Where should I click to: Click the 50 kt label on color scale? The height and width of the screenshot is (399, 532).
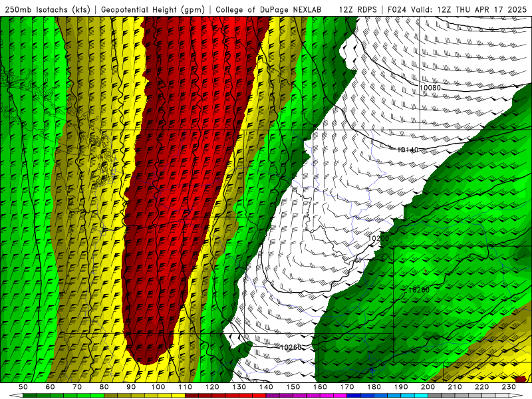pos(23,387)
